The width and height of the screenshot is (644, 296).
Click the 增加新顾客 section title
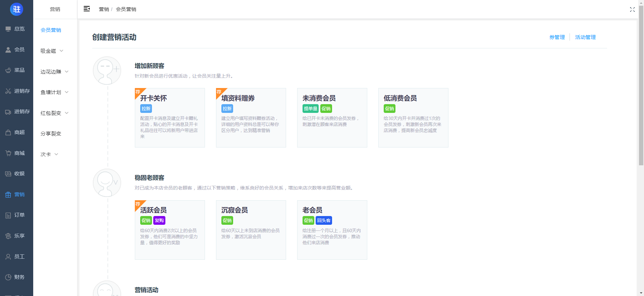[x=150, y=66]
